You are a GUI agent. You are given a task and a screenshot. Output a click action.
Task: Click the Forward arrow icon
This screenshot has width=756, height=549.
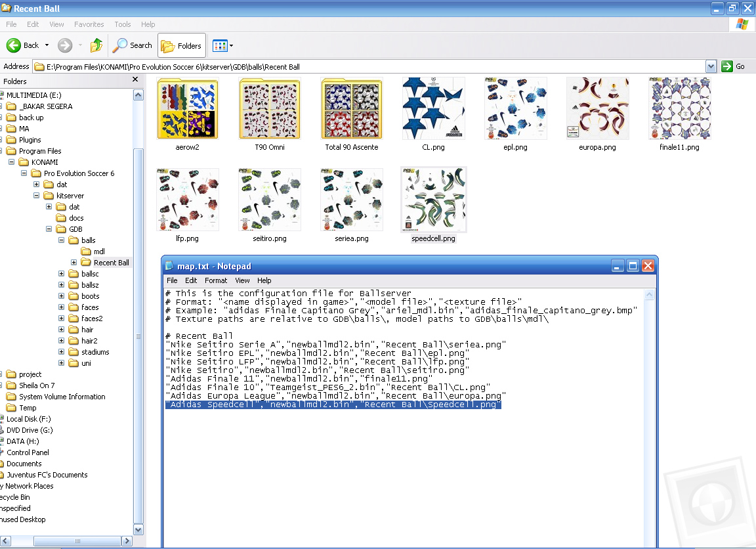pos(64,45)
